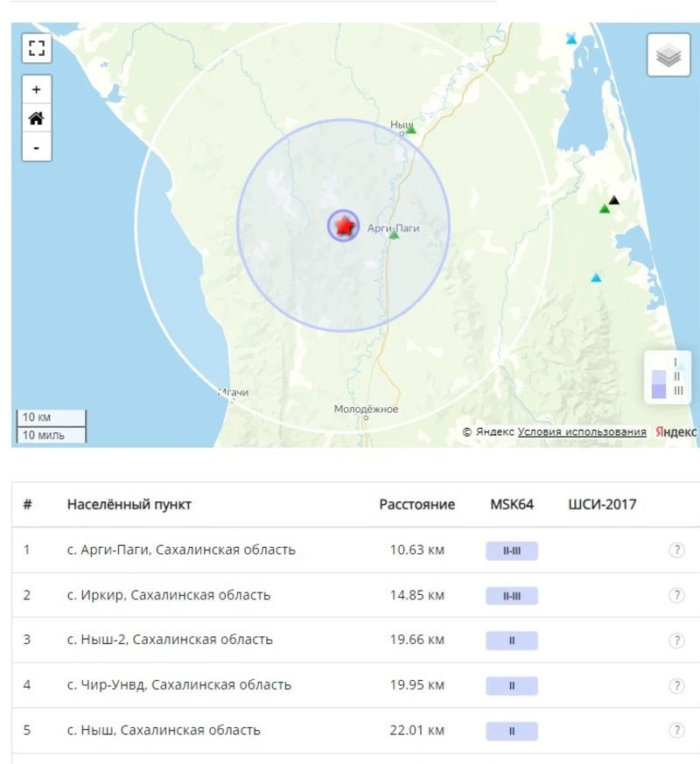Zoom out the map with minus button
The width and height of the screenshot is (700, 764).
tap(36, 147)
